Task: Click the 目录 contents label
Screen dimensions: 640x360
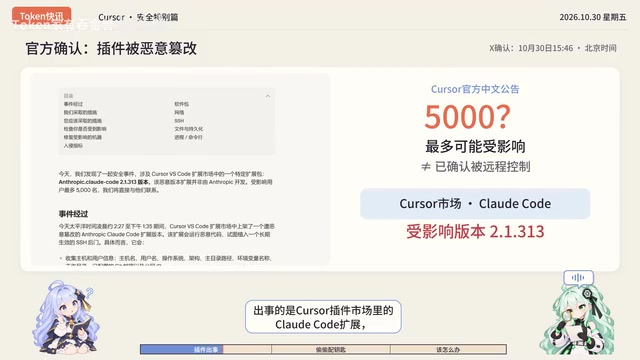Action: (x=68, y=96)
